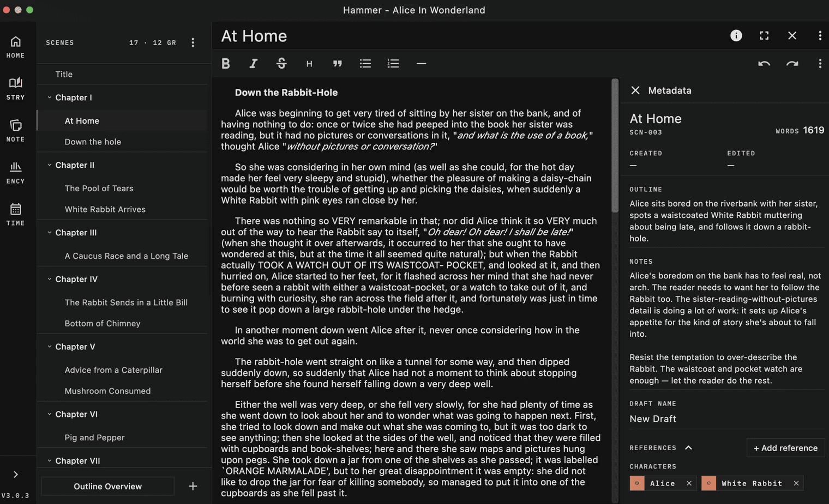
Task: Remove White Rabbit character reference
Action: 796,483
